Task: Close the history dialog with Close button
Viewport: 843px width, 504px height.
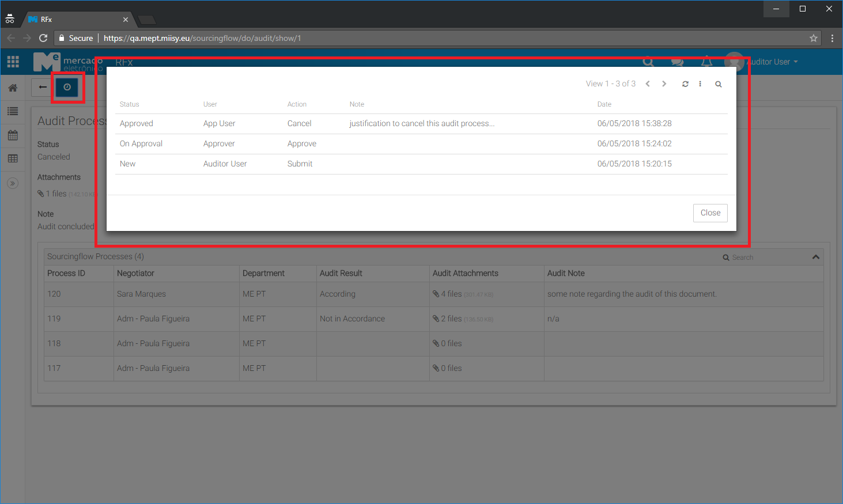Action: (x=710, y=213)
